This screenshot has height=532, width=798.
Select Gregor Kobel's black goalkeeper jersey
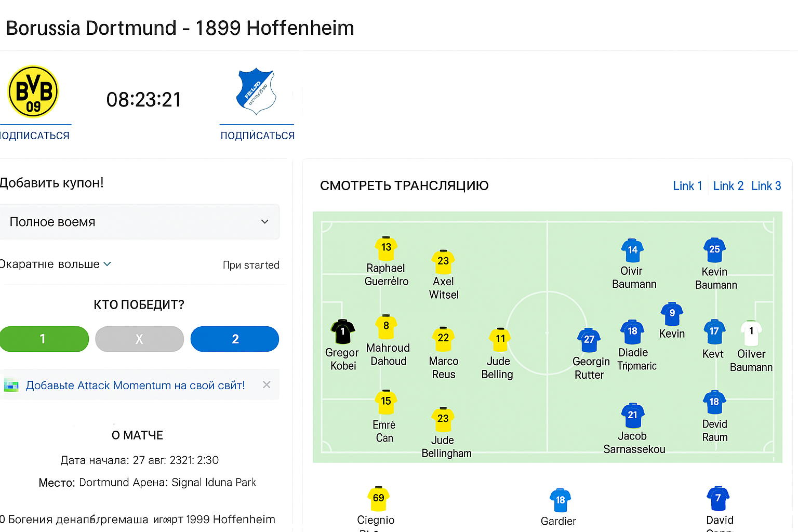coord(342,332)
